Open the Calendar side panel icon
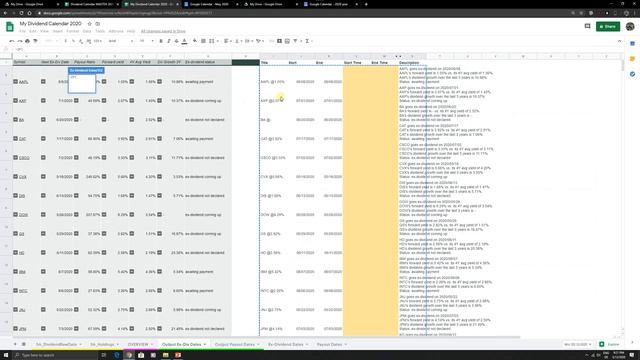The height and width of the screenshot is (360, 640). click(632, 43)
